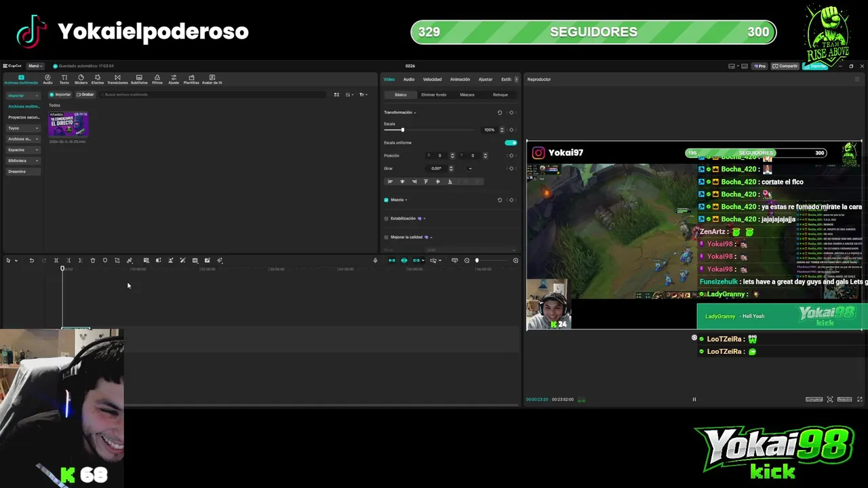The height and width of the screenshot is (488, 868).
Task: Open the Subtítulos panel
Action: (139, 79)
